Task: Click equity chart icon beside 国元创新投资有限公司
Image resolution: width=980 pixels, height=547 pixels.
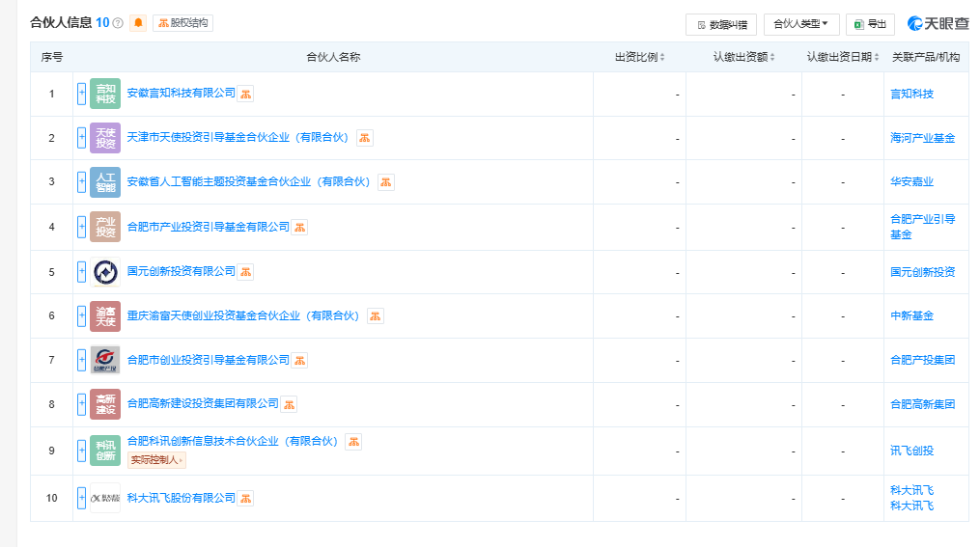Action: [x=245, y=272]
